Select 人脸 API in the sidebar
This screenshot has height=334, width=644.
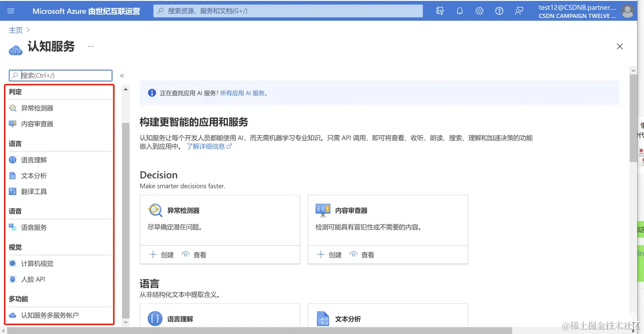(33, 279)
